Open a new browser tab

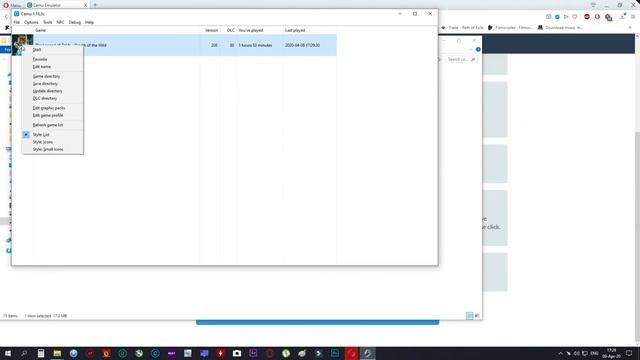pyautogui.click(x=95, y=5)
